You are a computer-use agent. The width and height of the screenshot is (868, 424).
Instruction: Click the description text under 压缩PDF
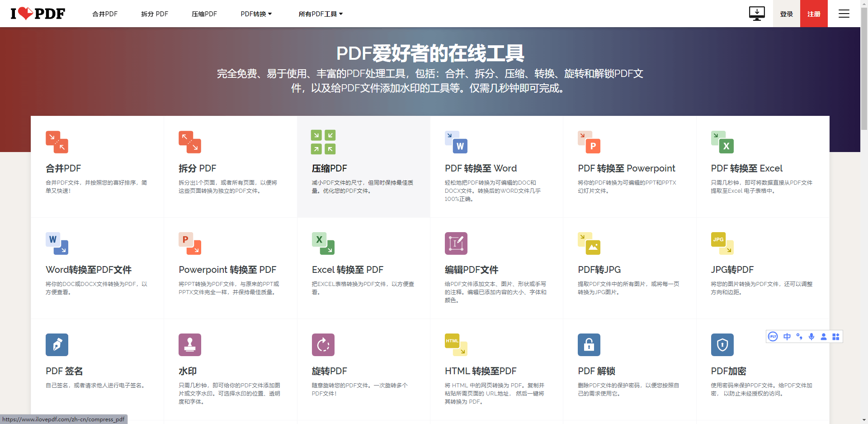tap(363, 187)
